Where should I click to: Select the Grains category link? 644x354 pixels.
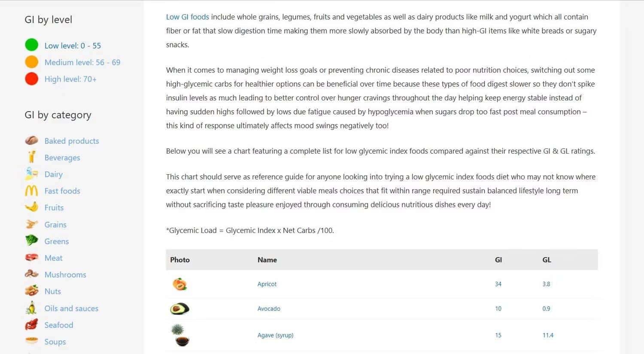[55, 224]
